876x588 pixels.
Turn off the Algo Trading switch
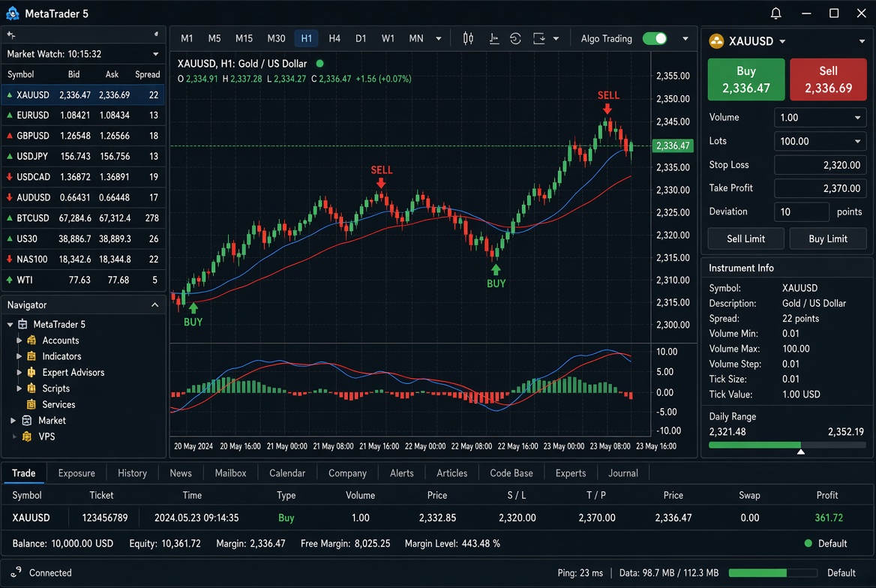[654, 38]
